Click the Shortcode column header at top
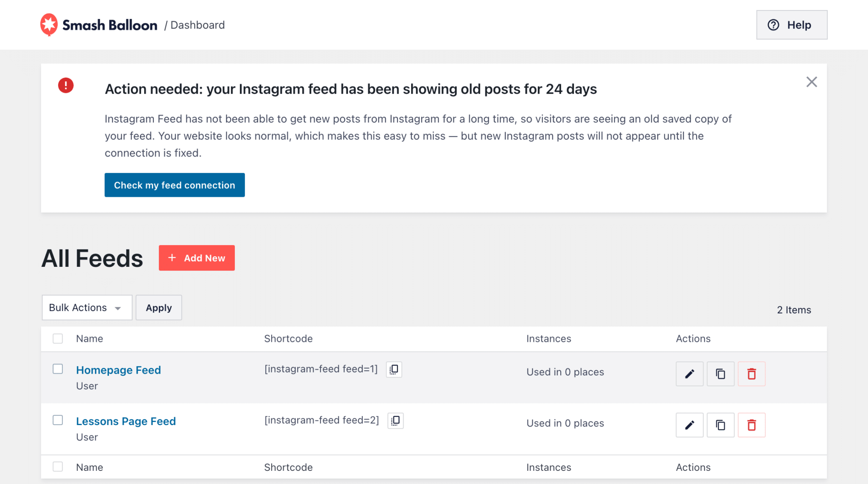 (288, 339)
